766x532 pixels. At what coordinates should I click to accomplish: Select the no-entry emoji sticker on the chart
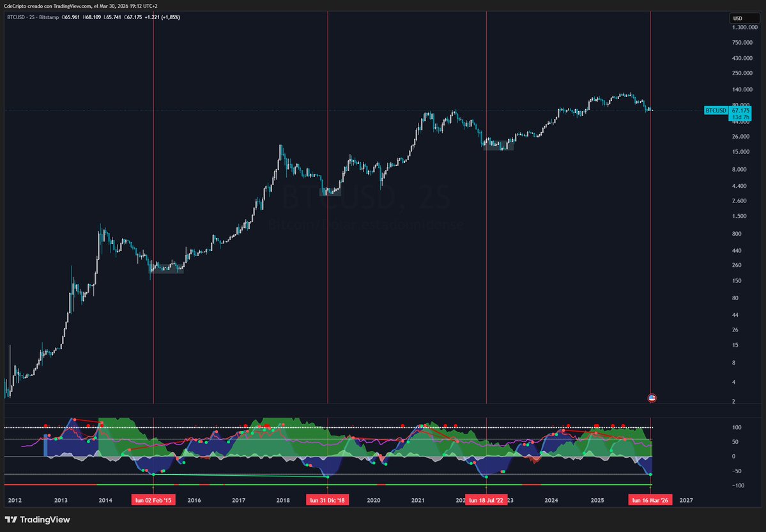point(652,398)
